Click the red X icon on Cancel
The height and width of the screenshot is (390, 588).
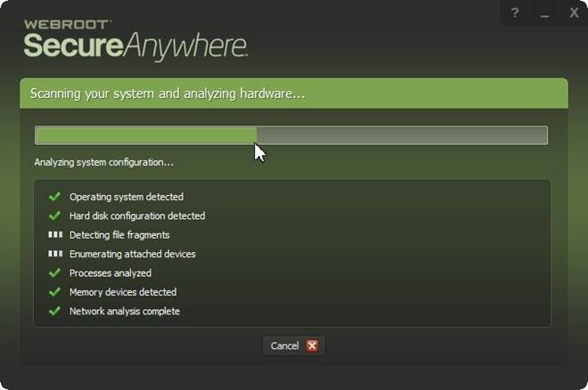(x=312, y=345)
